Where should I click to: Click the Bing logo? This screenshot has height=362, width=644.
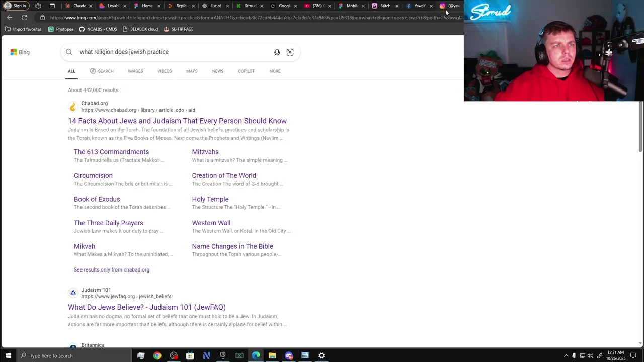pos(20,52)
